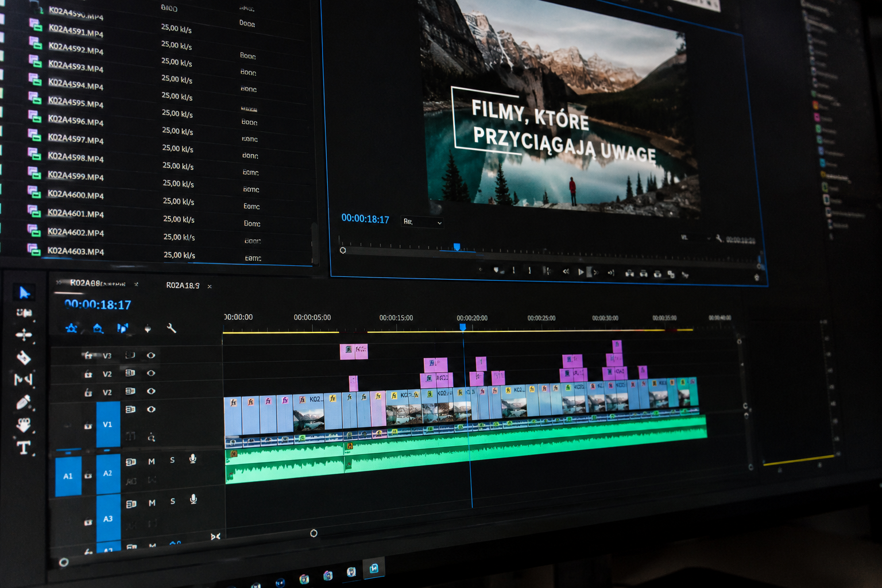The image size is (882, 588).
Task: Add marker in timeline toolbar
Action: 148,328
